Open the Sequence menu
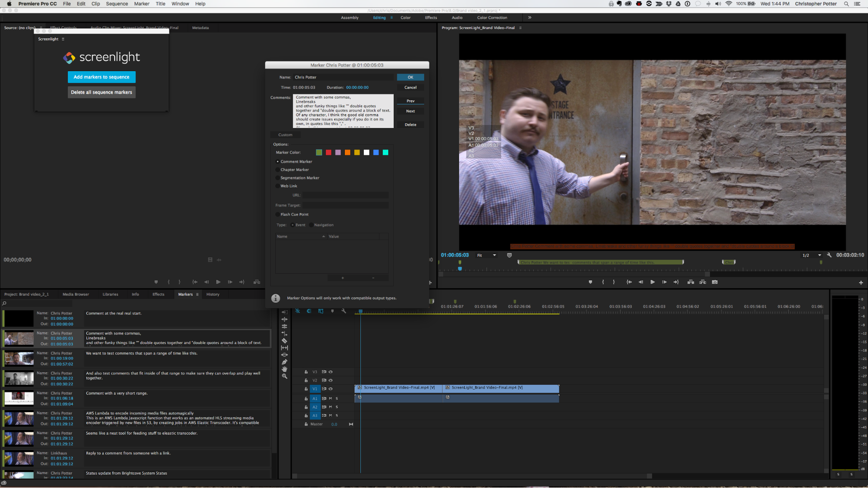 click(x=117, y=4)
